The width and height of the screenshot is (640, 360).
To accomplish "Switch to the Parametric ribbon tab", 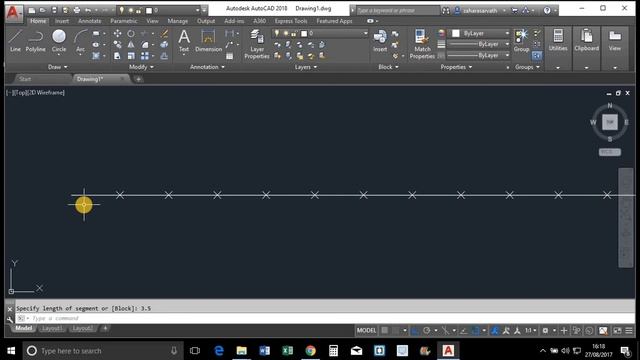I will point(124,21).
